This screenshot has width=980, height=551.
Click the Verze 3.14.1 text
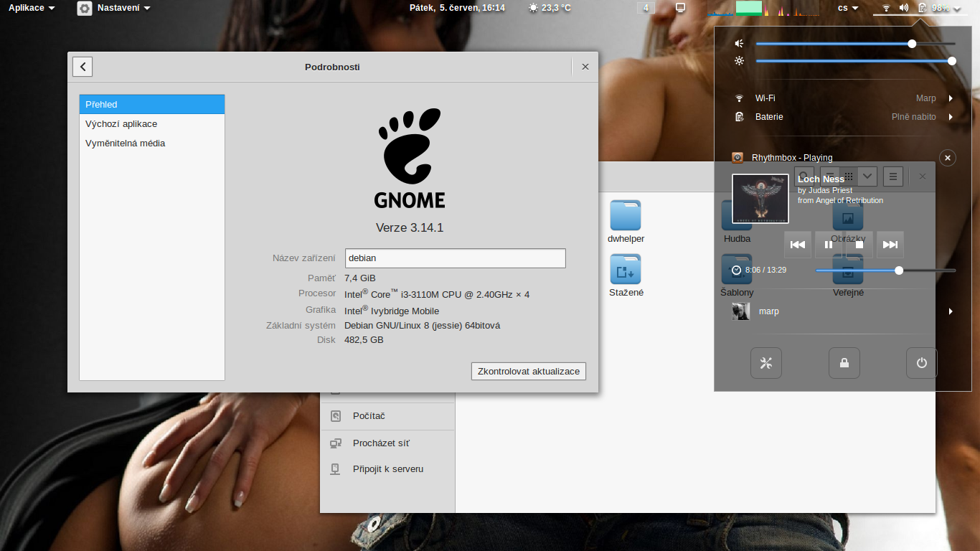410,227
